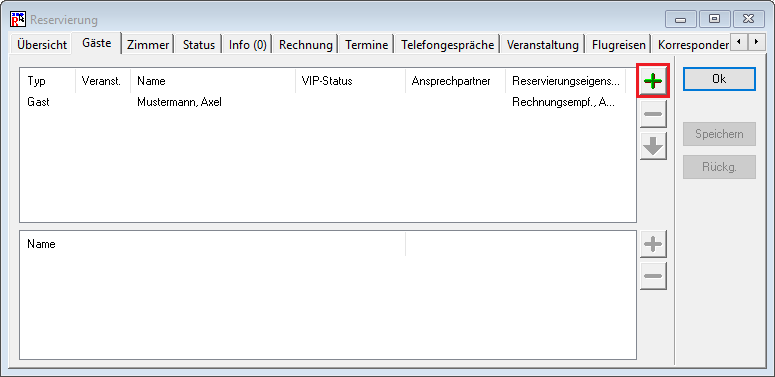
Task: Show the Telefongespräche tab
Action: [447, 45]
